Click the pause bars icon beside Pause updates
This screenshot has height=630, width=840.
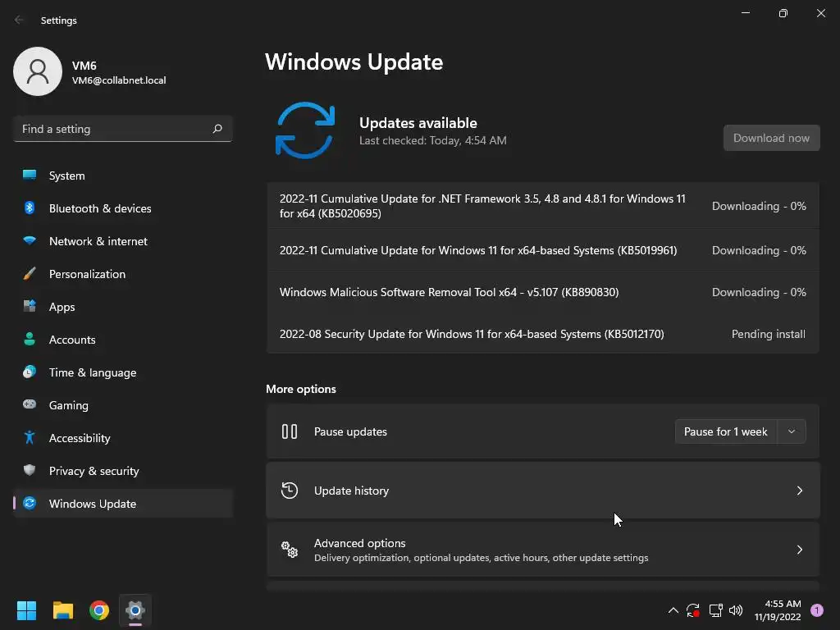[290, 431]
